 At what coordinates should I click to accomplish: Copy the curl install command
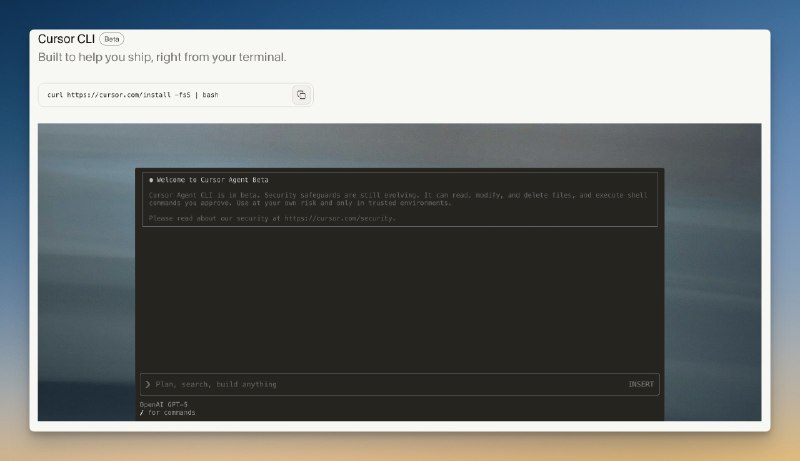[301, 95]
